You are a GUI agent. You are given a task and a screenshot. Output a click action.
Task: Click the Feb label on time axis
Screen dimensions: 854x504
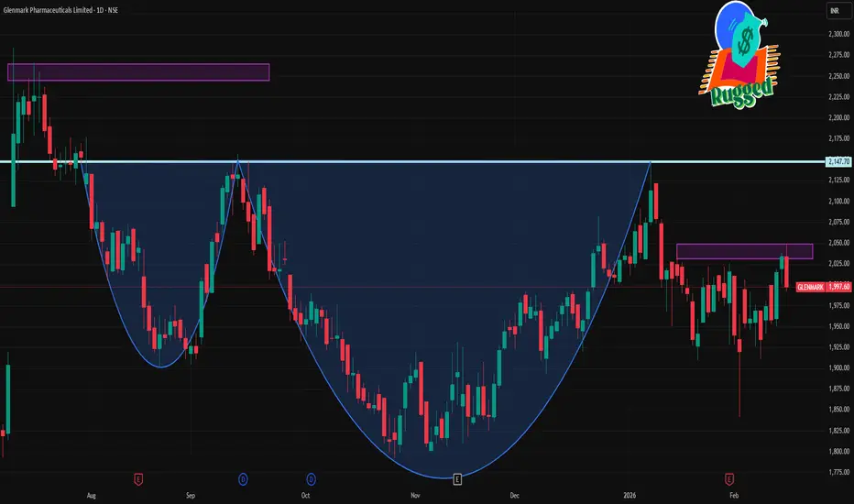coord(734,495)
